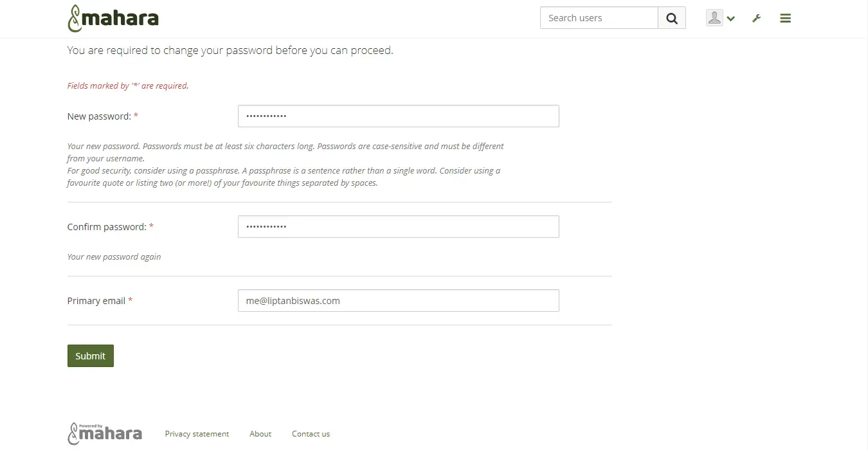Expand the chevron next to the user avatar

[x=730, y=19]
